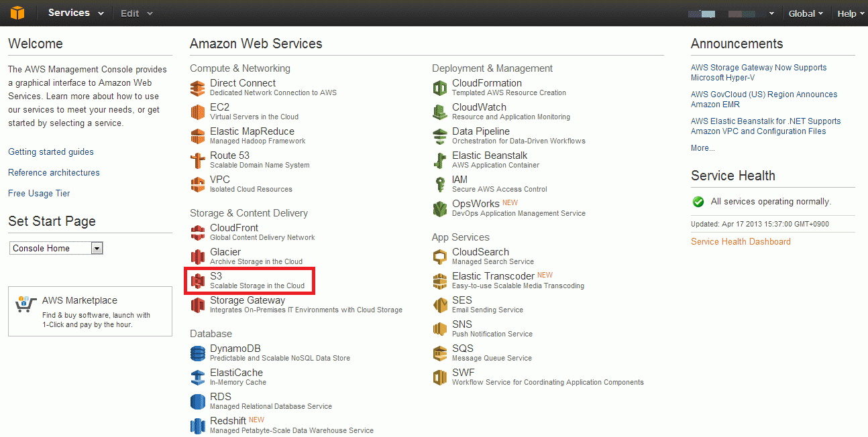Click the Direct Connect service icon
868x437 pixels.
197,88
